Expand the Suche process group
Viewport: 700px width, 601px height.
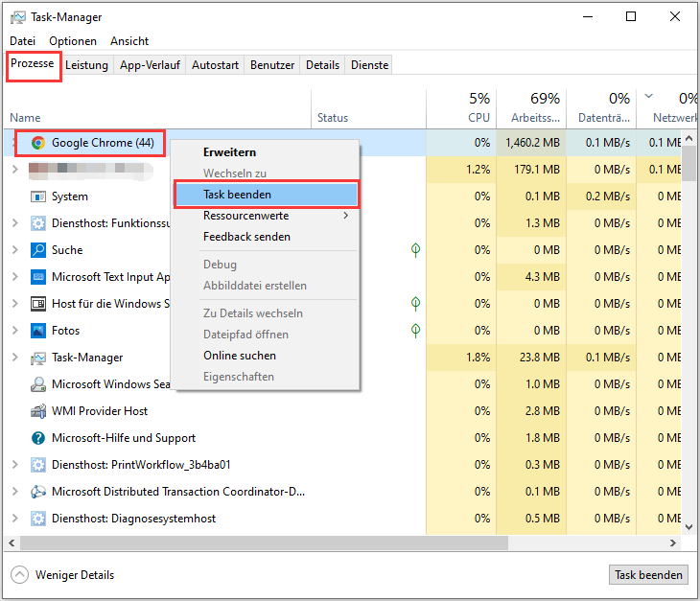(x=15, y=250)
